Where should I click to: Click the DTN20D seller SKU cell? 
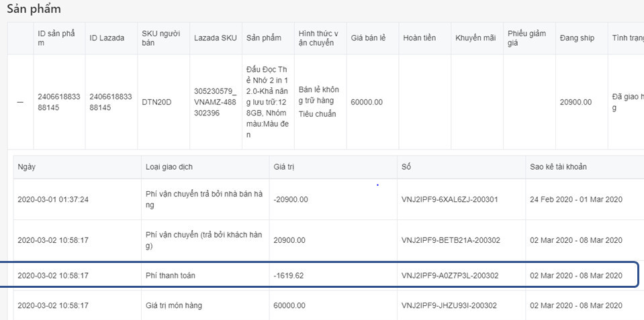click(157, 102)
